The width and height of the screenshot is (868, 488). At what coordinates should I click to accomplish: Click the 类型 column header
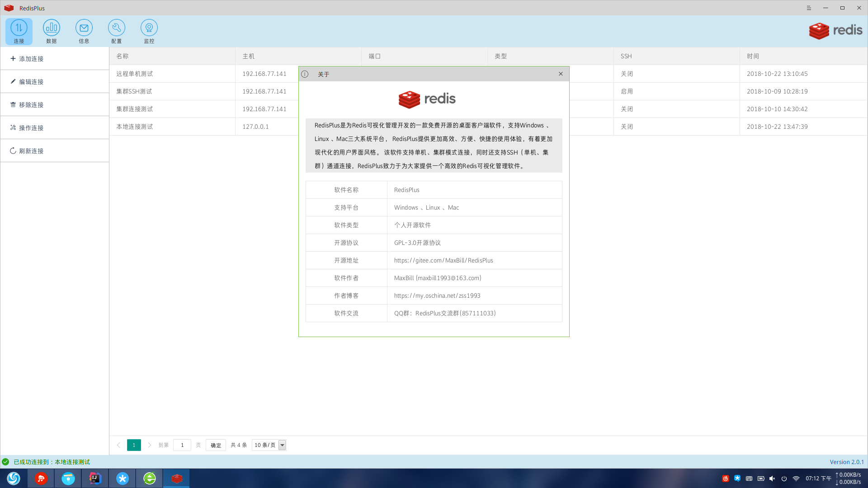point(551,56)
